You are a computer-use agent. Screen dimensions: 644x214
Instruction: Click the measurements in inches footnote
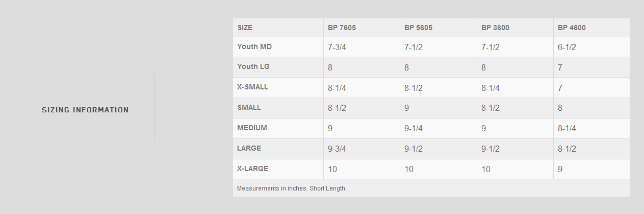point(292,188)
